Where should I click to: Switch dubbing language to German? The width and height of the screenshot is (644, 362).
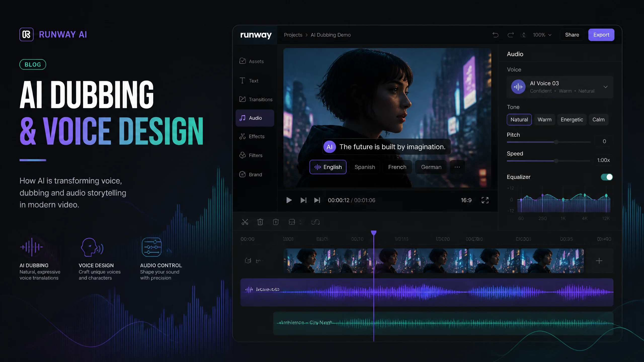[431, 167]
